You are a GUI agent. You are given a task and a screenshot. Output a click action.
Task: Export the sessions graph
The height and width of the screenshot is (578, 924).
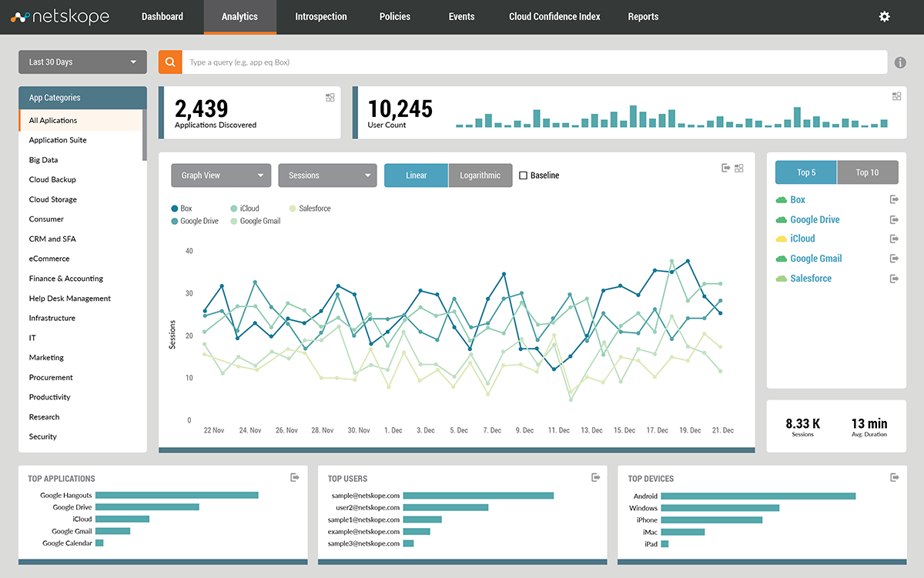coord(725,168)
